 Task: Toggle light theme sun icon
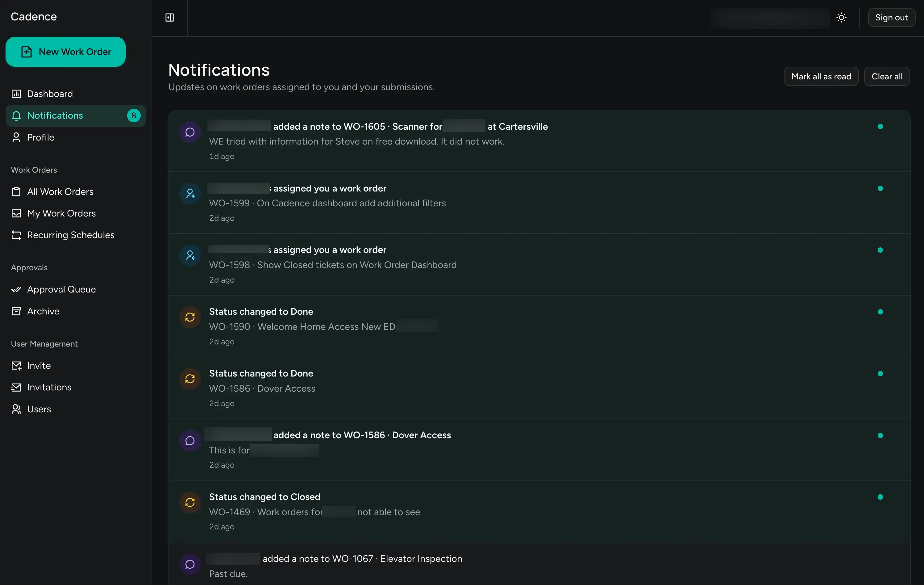pos(841,18)
